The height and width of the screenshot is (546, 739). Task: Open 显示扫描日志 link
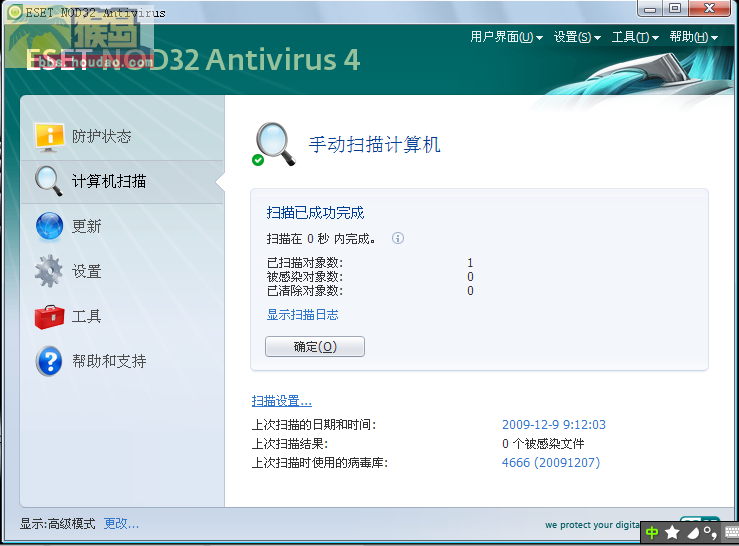point(303,314)
